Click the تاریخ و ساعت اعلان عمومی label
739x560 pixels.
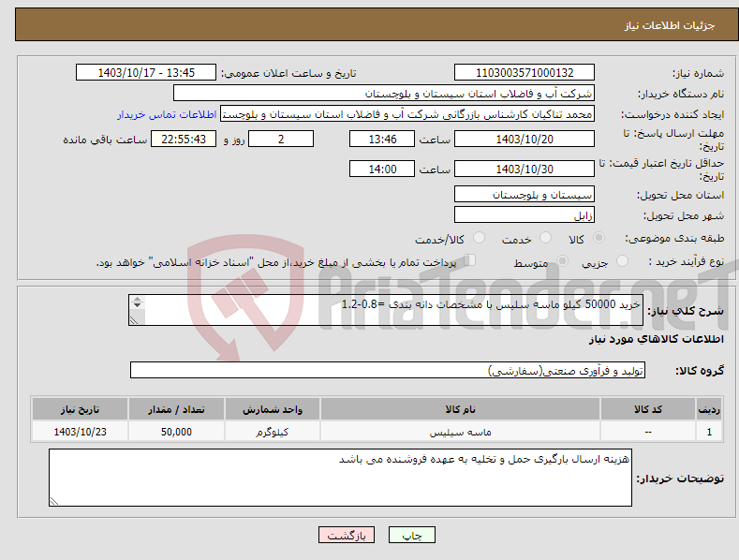click(x=288, y=74)
